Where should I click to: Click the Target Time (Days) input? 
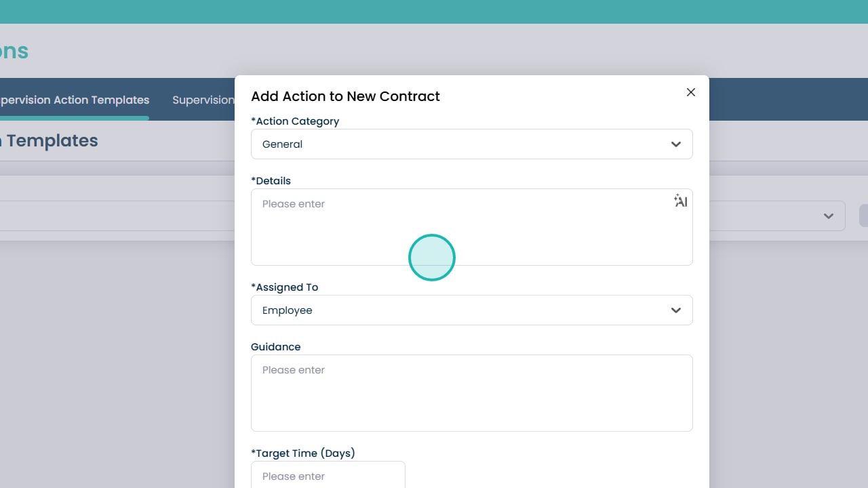(x=328, y=476)
